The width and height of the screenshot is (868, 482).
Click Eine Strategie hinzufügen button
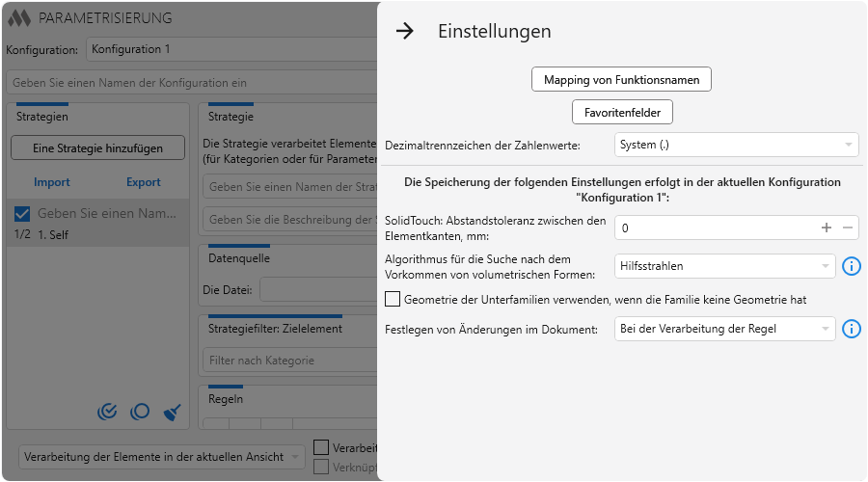click(97, 147)
